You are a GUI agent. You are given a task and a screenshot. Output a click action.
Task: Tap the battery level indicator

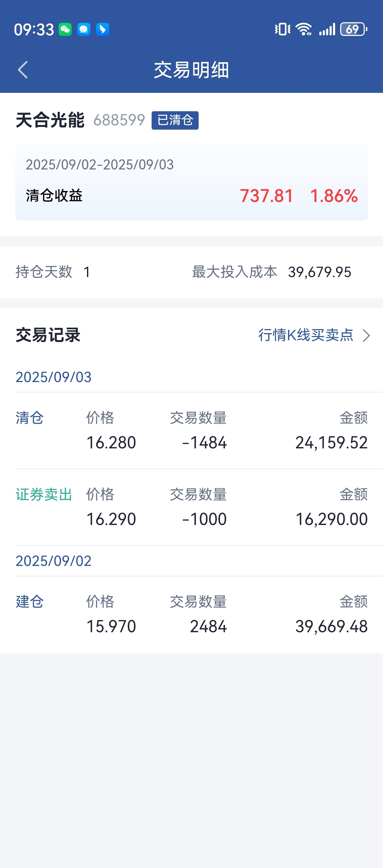coord(354,29)
